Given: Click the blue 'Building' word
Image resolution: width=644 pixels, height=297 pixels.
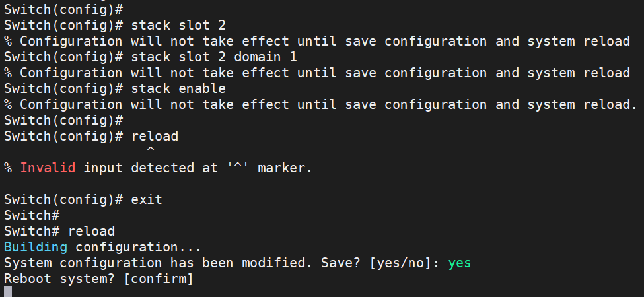Looking at the screenshot, I should pos(36,247).
